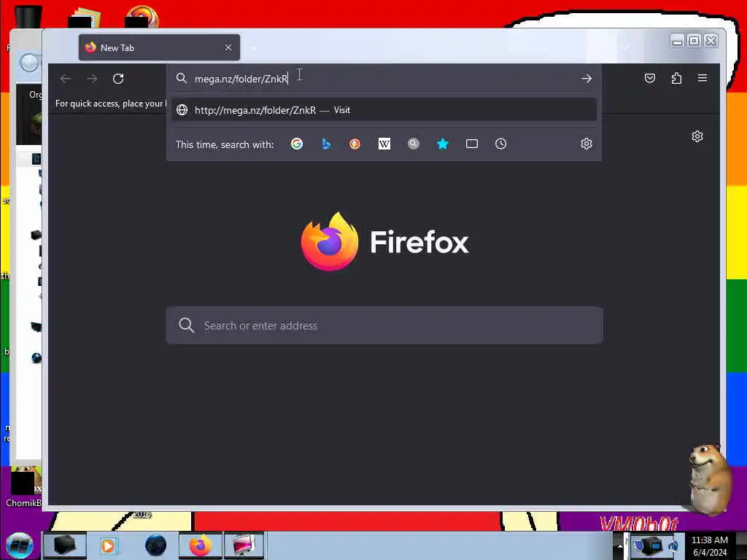Open the dark blue globe taskbar icon

tap(155, 545)
